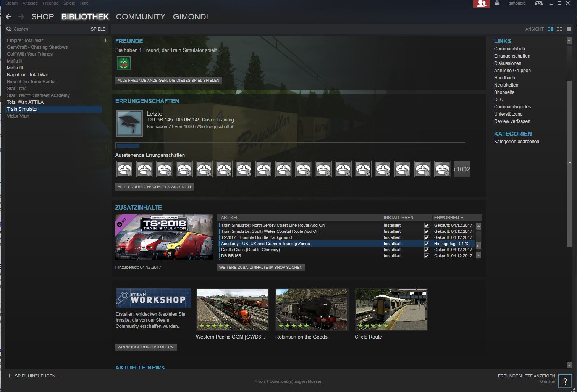The width and height of the screenshot is (577, 392).
Task: Open the inbox envelope icon
Action: (497, 3)
